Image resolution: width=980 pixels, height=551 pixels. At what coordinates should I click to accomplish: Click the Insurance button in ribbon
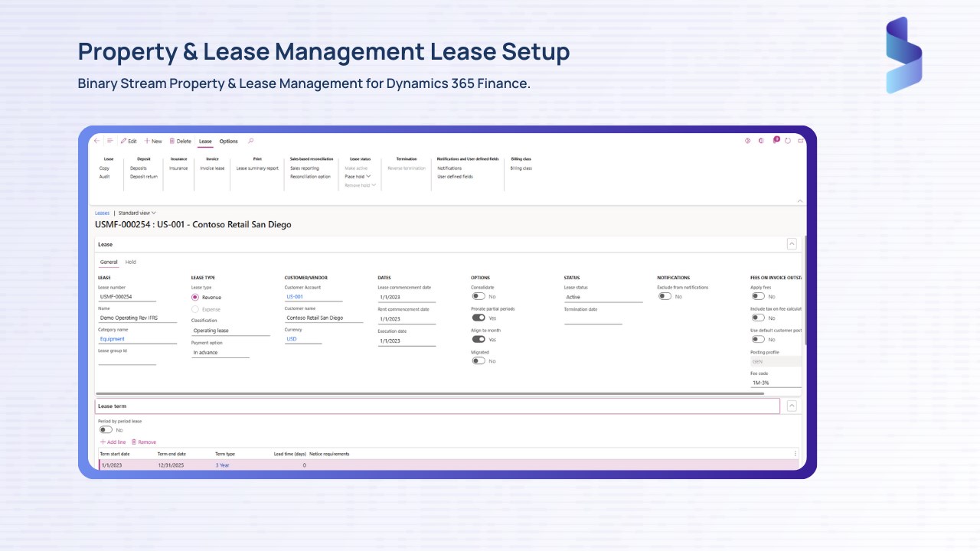pyautogui.click(x=178, y=168)
